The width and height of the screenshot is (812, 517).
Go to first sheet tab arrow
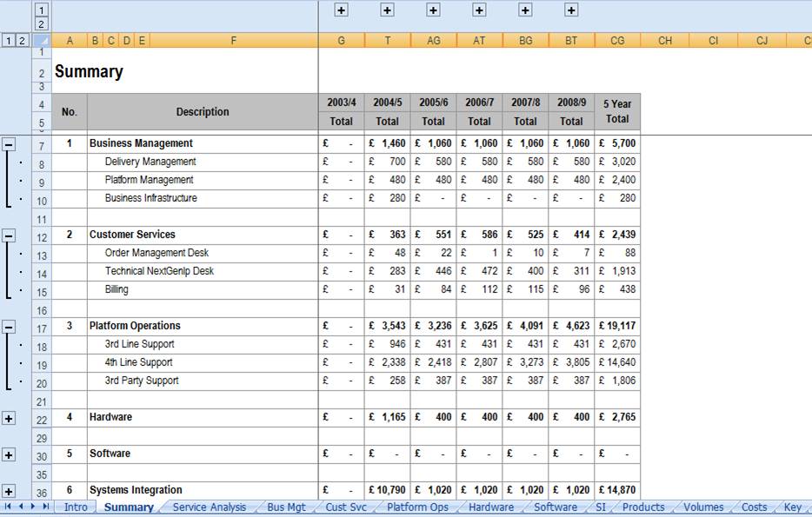(8, 507)
